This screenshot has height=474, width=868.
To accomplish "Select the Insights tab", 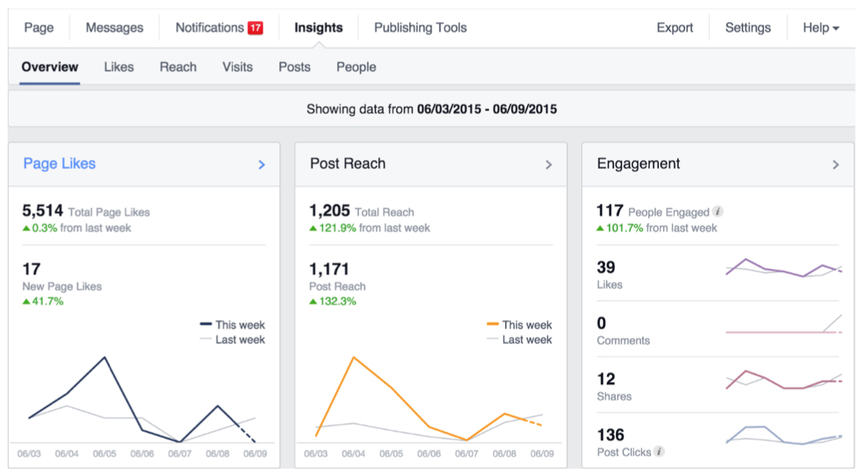I will [x=318, y=28].
